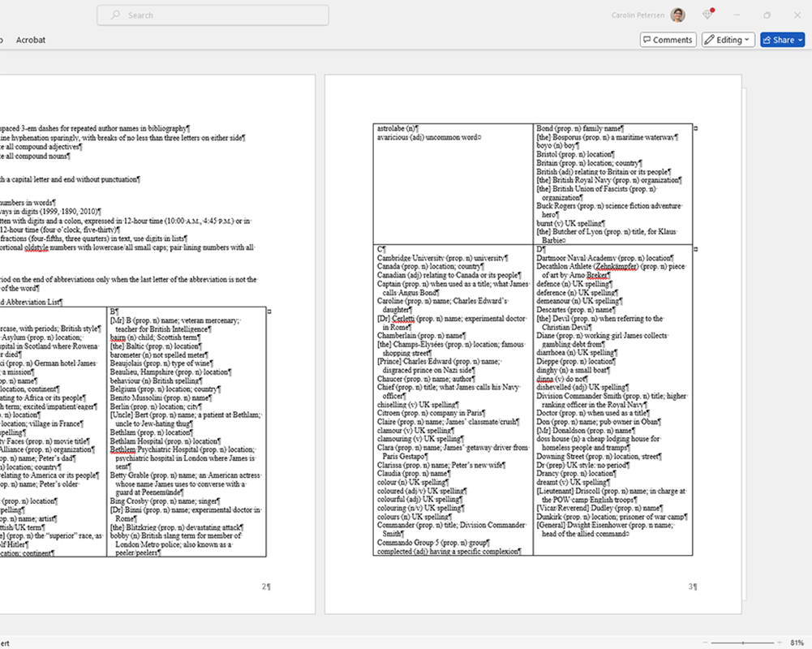The width and height of the screenshot is (812, 649).
Task: Click the Search box in title bar
Action: 213,15
